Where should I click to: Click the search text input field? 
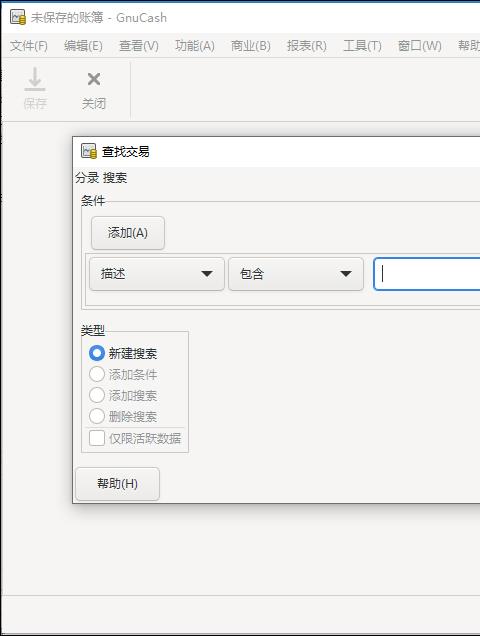pyautogui.click(x=427, y=274)
